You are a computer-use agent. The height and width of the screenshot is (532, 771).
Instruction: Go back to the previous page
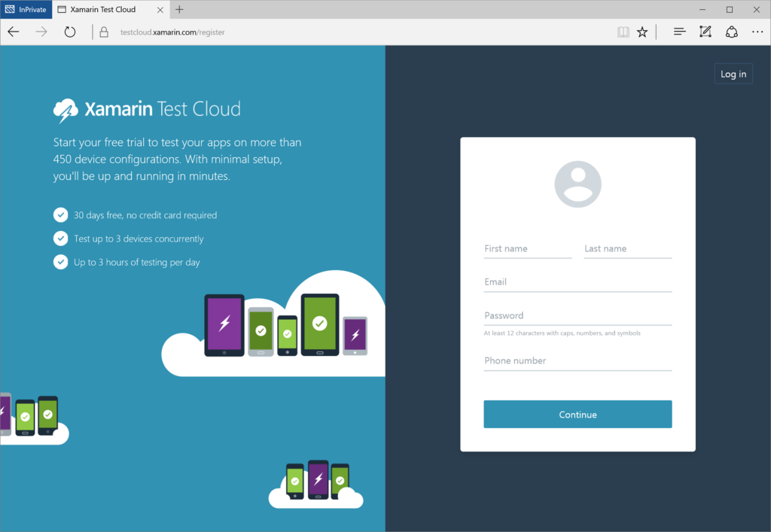pyautogui.click(x=14, y=32)
